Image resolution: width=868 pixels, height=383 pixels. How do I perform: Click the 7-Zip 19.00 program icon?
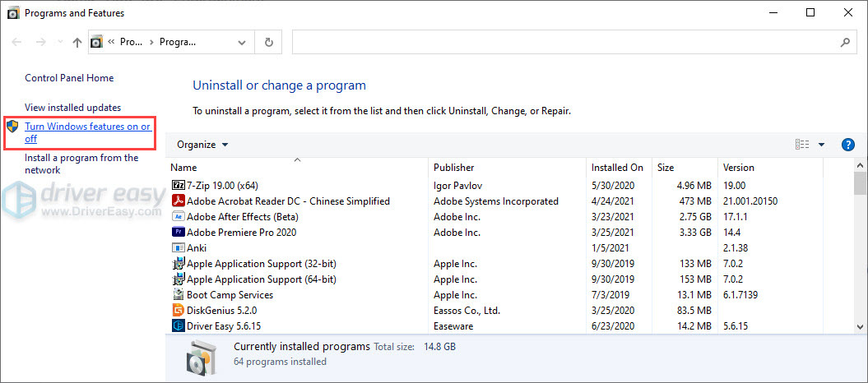(x=179, y=185)
